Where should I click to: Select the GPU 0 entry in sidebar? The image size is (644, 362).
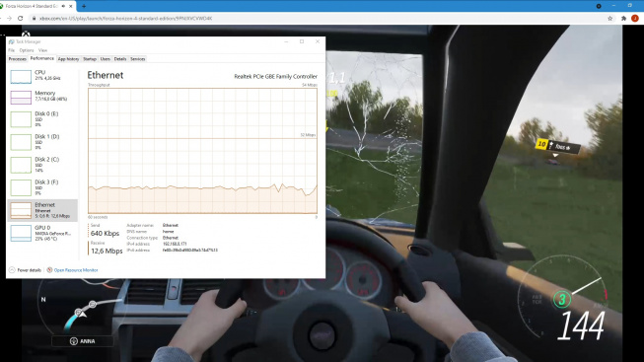point(42,233)
